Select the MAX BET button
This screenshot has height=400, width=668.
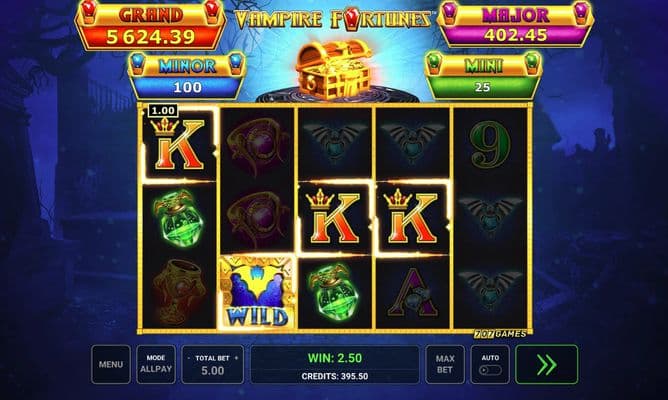[x=445, y=364]
